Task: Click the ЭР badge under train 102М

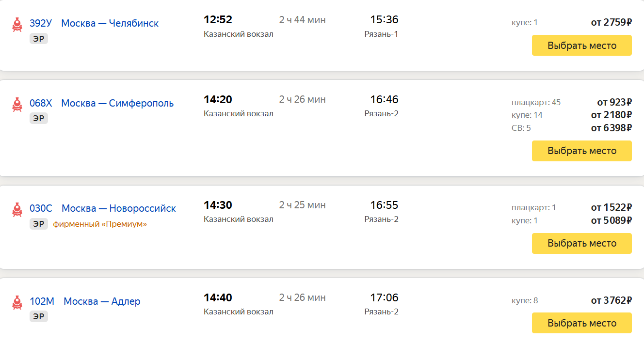Action: pyautogui.click(x=39, y=316)
